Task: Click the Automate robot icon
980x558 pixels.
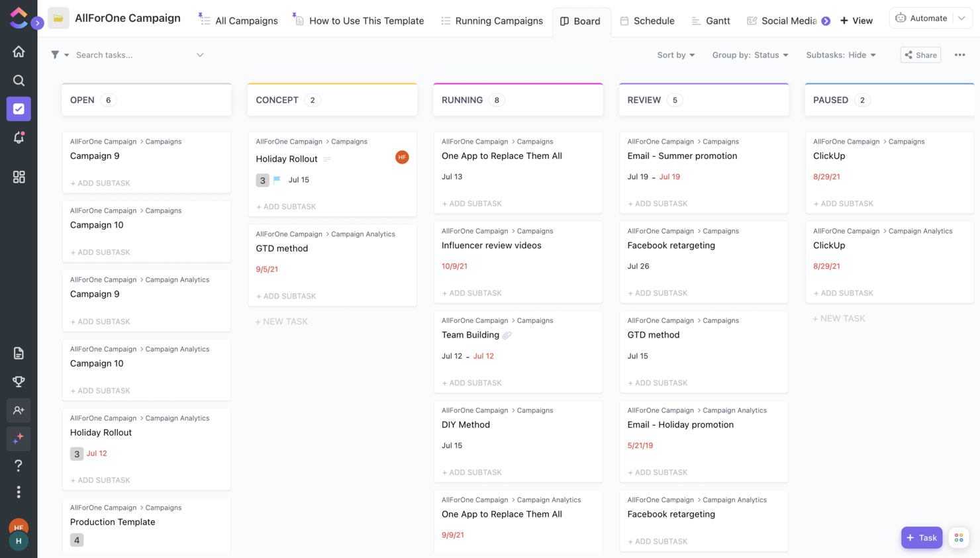Action: pyautogui.click(x=901, y=18)
